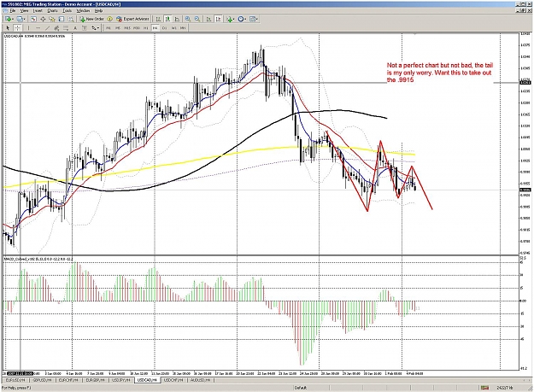Pick the horizontal line drawing tool
This screenshot has width=534, height=392.
[38, 28]
